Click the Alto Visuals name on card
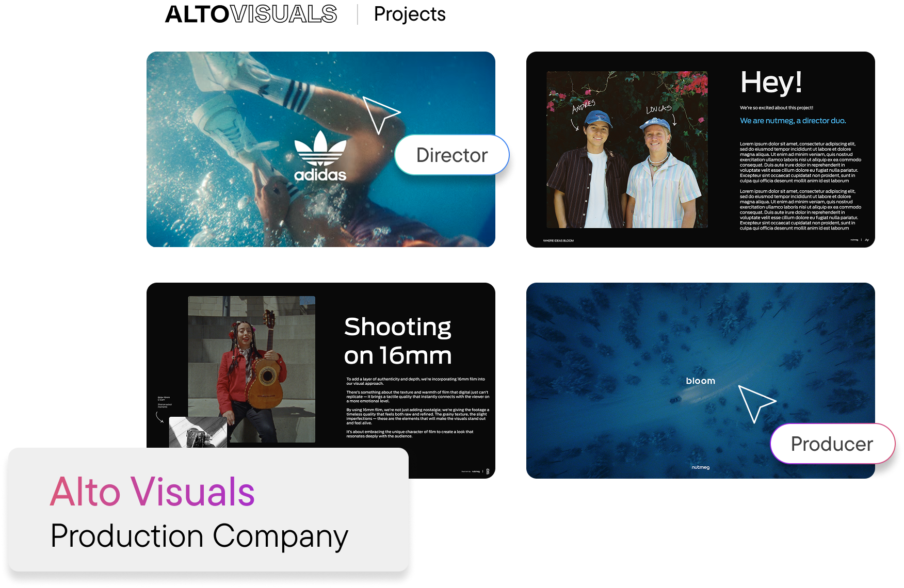 152,492
